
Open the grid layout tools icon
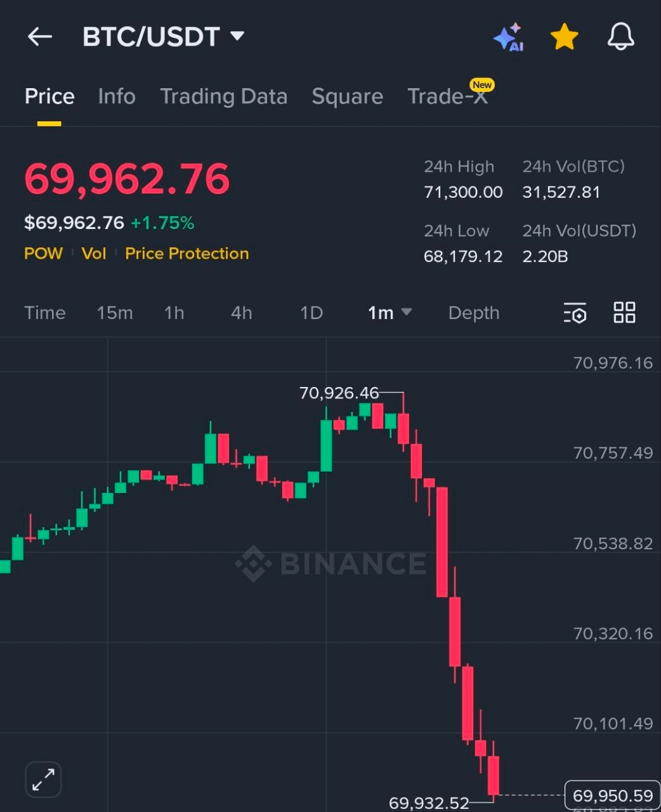tap(624, 313)
